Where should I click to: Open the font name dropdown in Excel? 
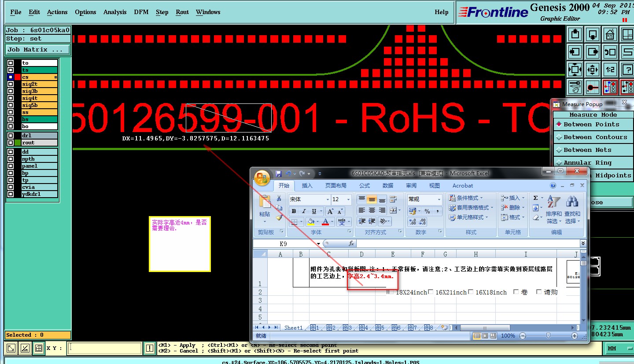(x=327, y=199)
